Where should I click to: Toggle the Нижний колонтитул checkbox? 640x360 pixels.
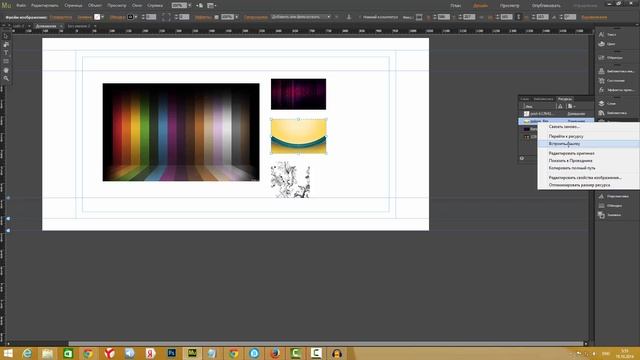click(x=360, y=17)
